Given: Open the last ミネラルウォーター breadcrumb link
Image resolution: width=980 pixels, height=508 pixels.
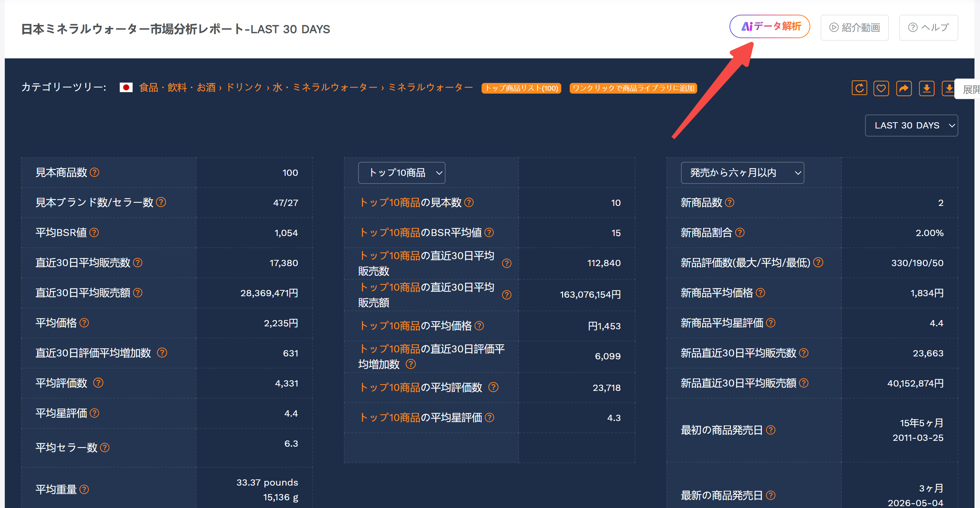Looking at the screenshot, I should [430, 88].
